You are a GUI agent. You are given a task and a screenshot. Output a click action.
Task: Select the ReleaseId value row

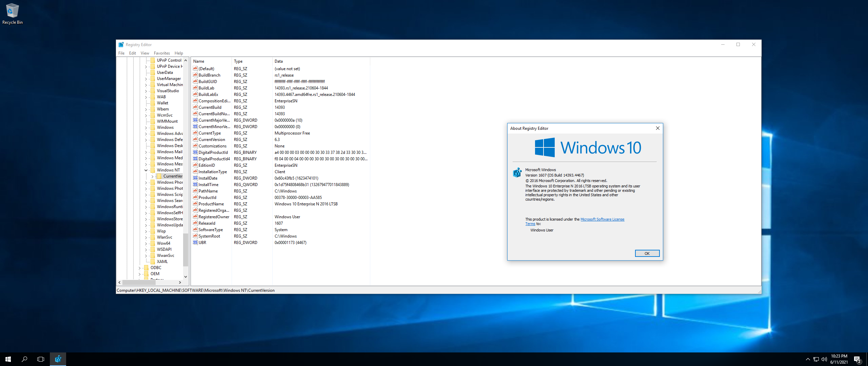click(x=280, y=223)
